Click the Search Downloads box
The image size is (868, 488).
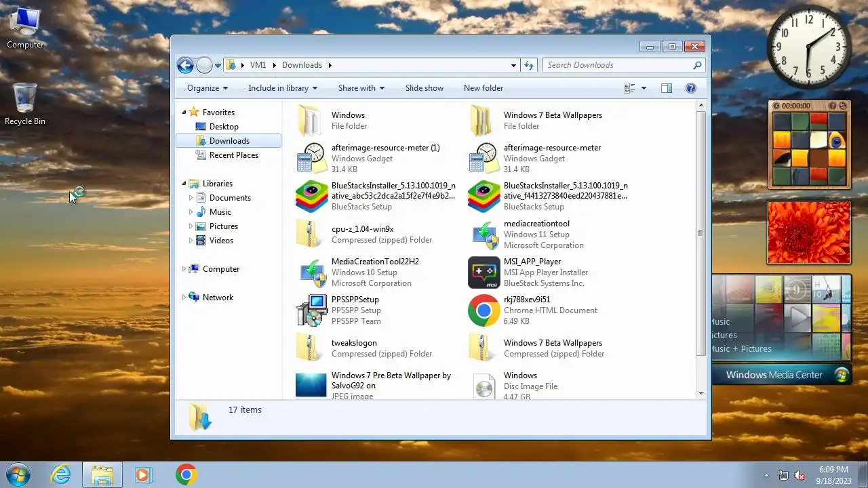(624, 65)
